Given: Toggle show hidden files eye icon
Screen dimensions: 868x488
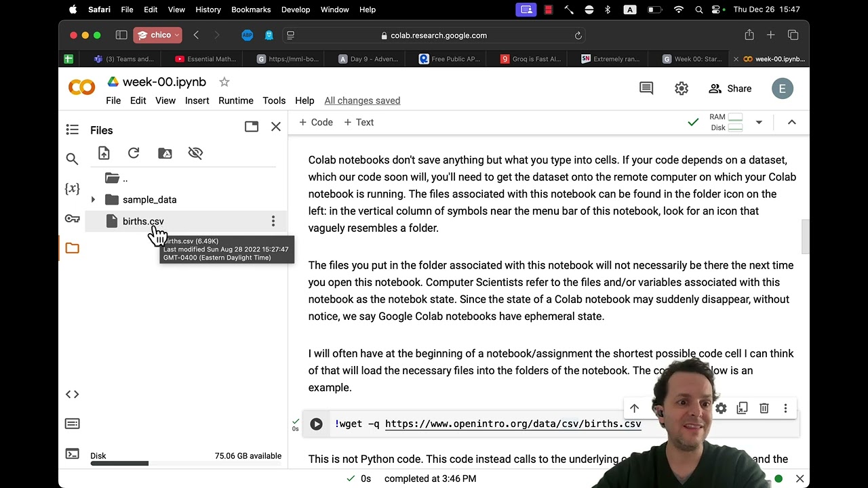Looking at the screenshot, I should tap(195, 153).
